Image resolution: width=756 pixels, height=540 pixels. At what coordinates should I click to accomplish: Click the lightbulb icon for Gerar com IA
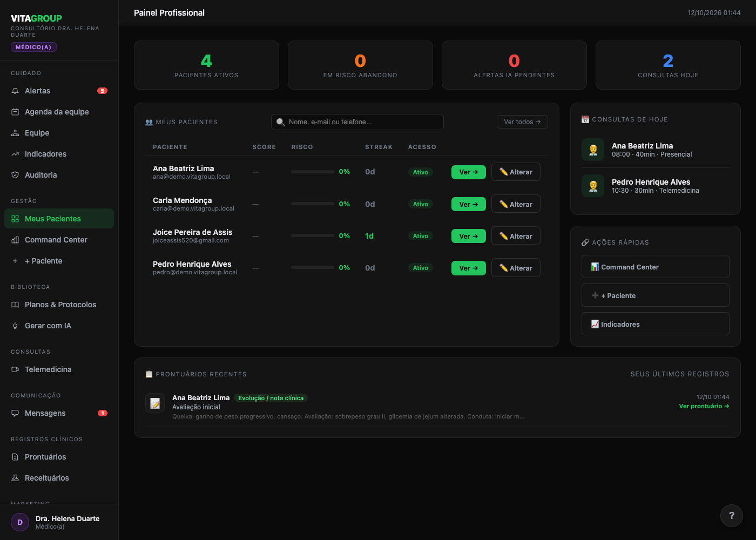coord(15,326)
